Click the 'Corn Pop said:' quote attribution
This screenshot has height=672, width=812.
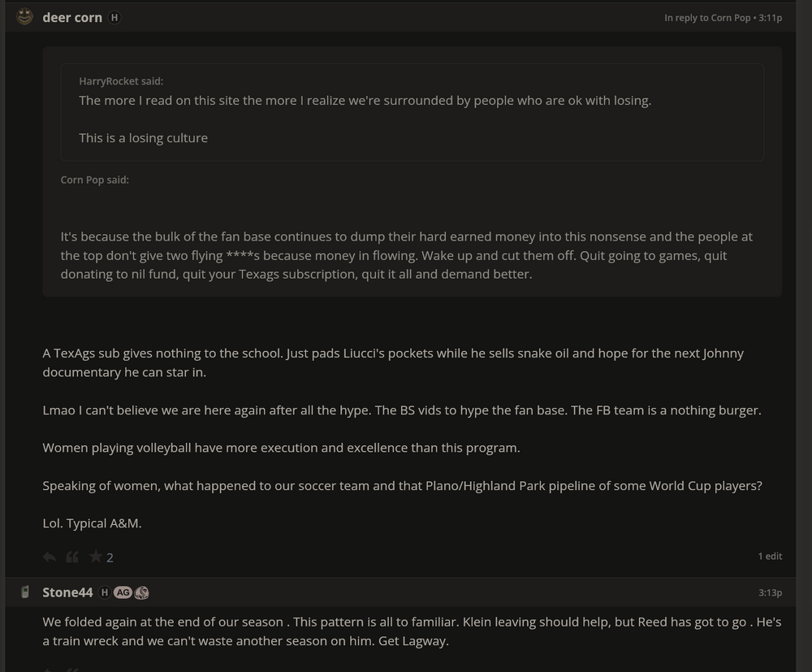tap(94, 180)
